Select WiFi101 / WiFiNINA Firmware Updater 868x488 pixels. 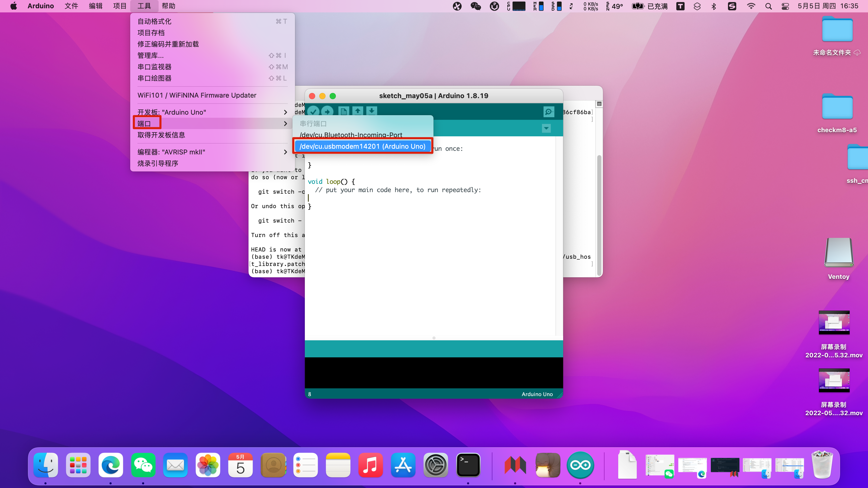tap(212, 95)
